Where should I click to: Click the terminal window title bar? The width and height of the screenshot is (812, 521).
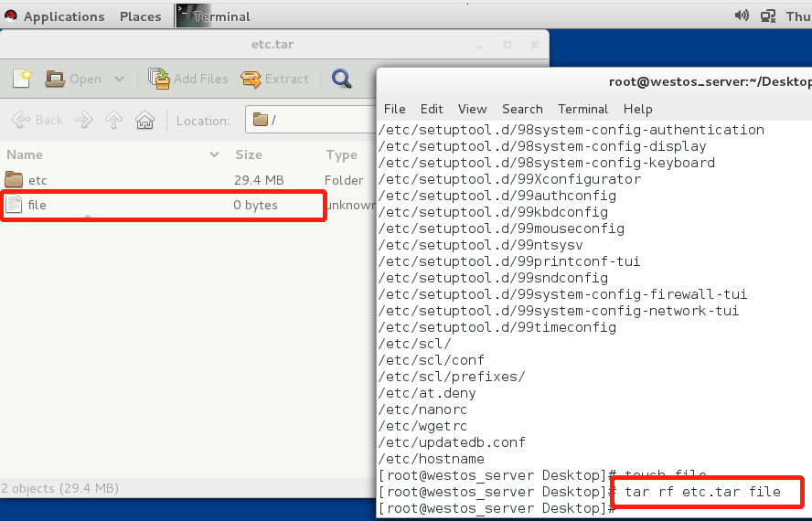594,82
